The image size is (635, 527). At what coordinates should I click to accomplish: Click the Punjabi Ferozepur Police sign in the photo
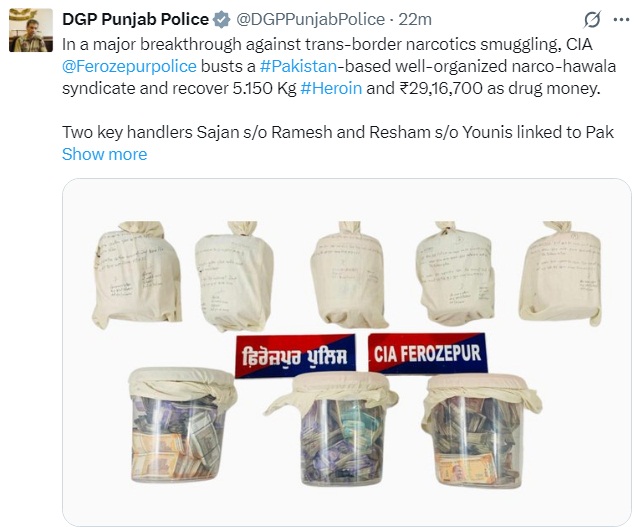(x=295, y=356)
